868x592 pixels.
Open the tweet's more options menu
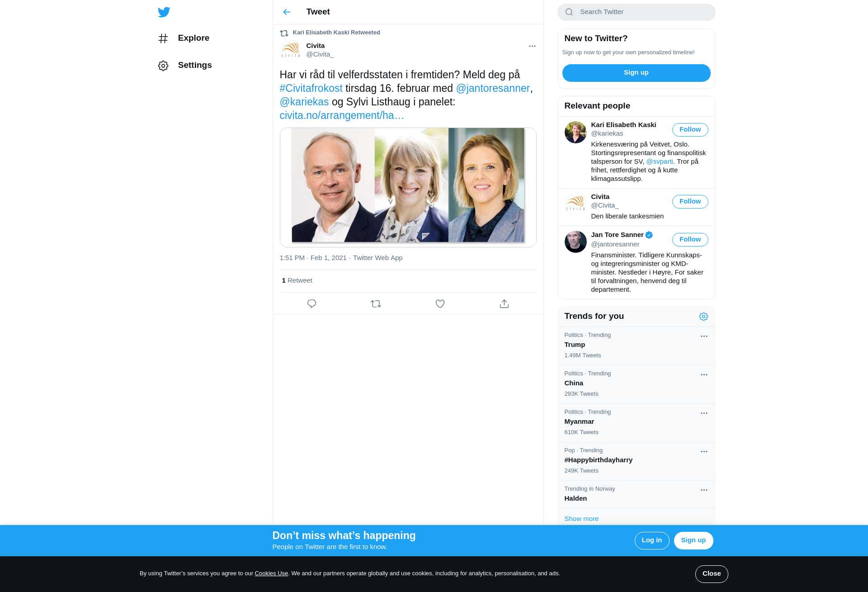pos(532,46)
